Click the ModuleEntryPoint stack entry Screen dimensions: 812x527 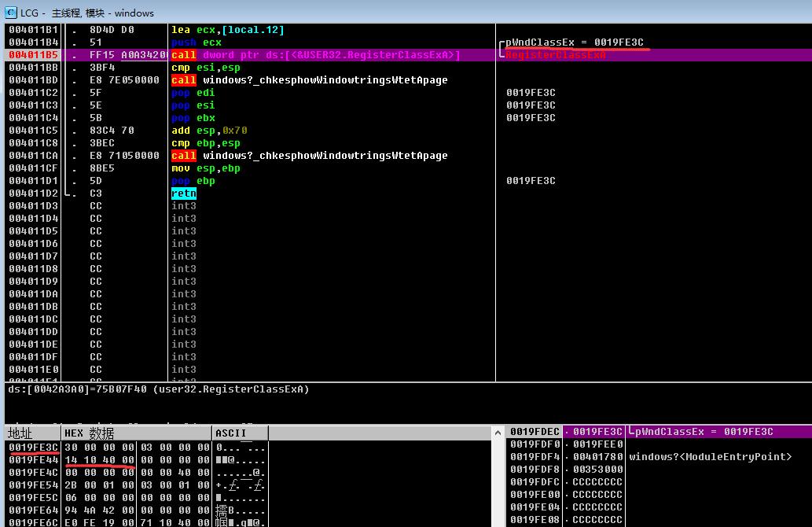(x=710, y=457)
